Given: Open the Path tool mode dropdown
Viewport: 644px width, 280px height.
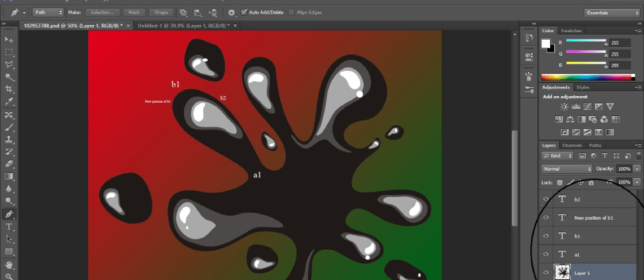Looking at the screenshot, I should tap(48, 12).
